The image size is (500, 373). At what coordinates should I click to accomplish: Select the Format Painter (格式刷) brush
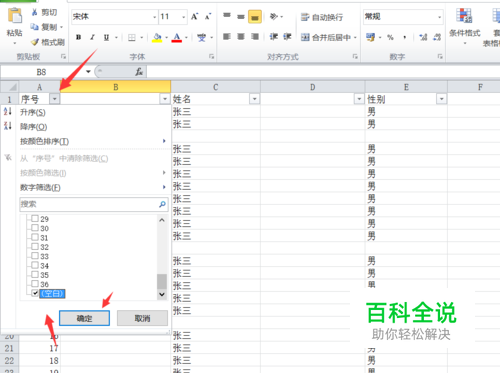[x=35, y=42]
